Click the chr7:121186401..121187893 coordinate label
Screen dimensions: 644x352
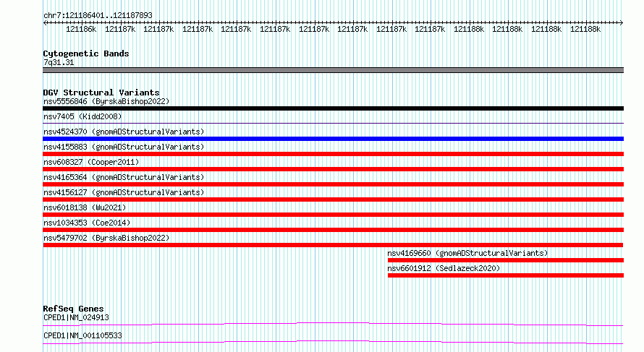point(98,15)
